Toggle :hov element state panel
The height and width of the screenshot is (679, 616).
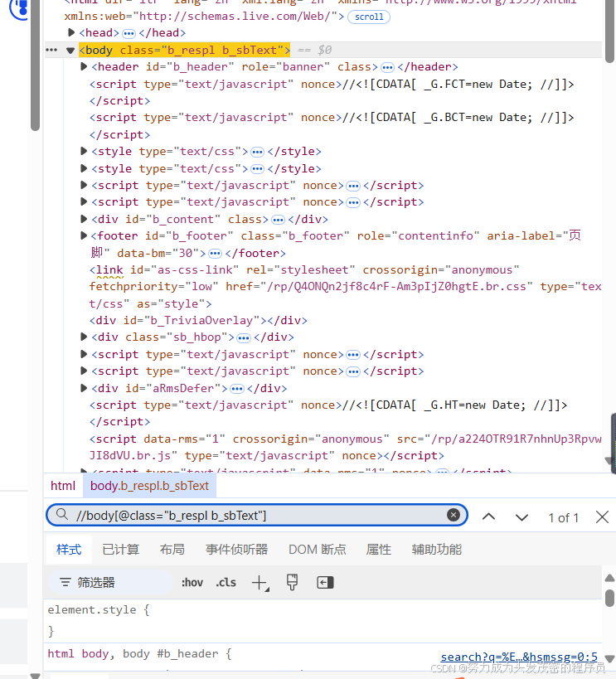click(192, 583)
